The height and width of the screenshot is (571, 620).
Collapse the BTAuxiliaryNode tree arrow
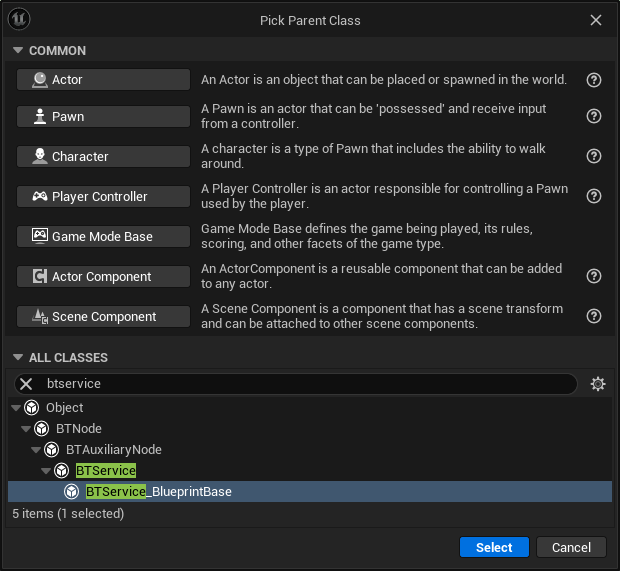tap(36, 450)
